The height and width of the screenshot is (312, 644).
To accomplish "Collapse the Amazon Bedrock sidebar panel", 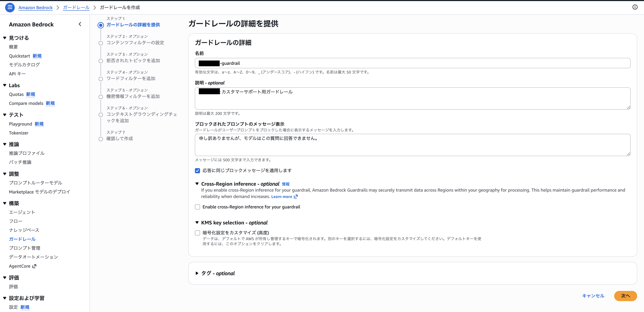I will [80, 24].
